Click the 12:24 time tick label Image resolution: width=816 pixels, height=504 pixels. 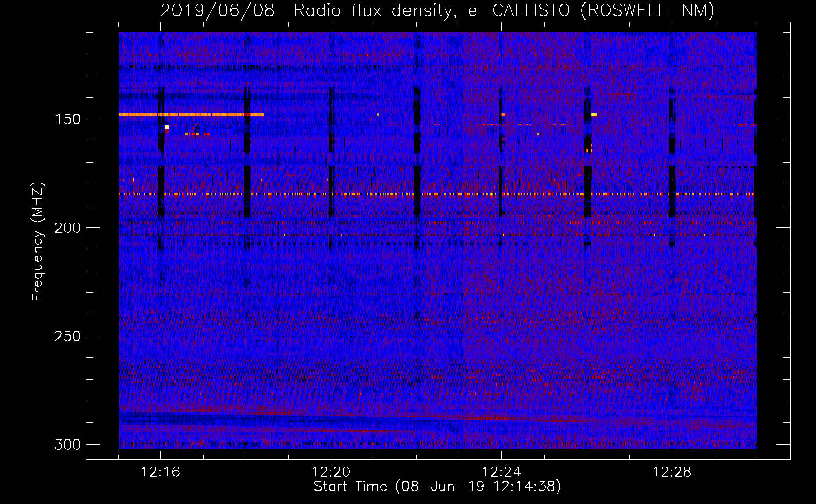point(502,472)
